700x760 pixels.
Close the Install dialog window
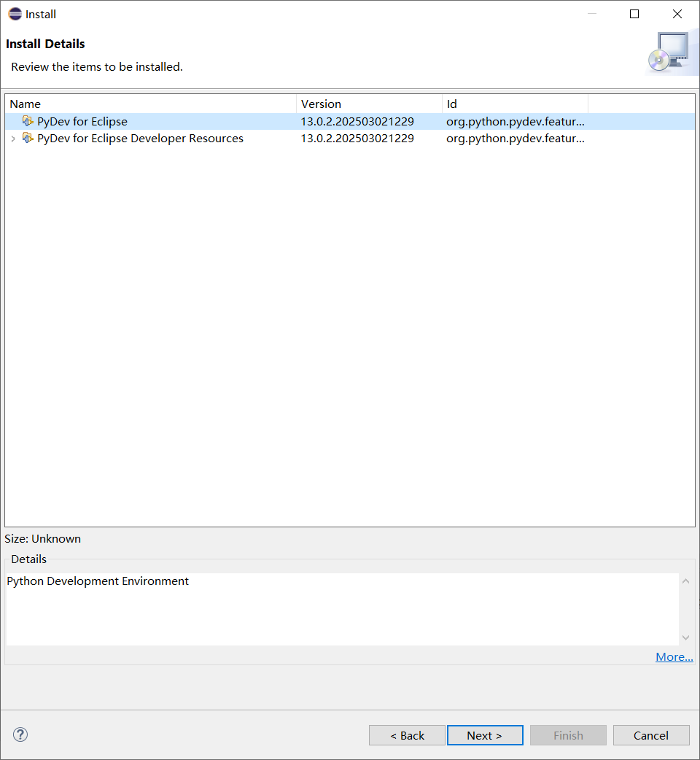[677, 14]
